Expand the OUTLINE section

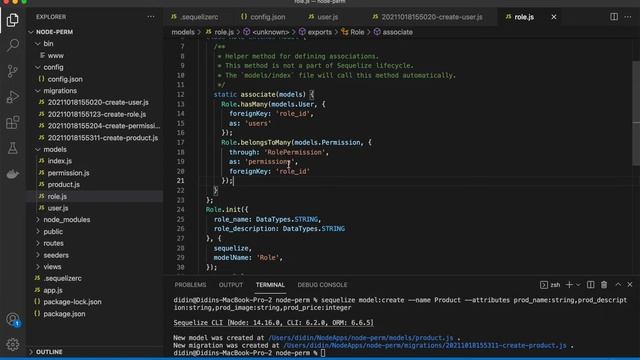coord(95,352)
